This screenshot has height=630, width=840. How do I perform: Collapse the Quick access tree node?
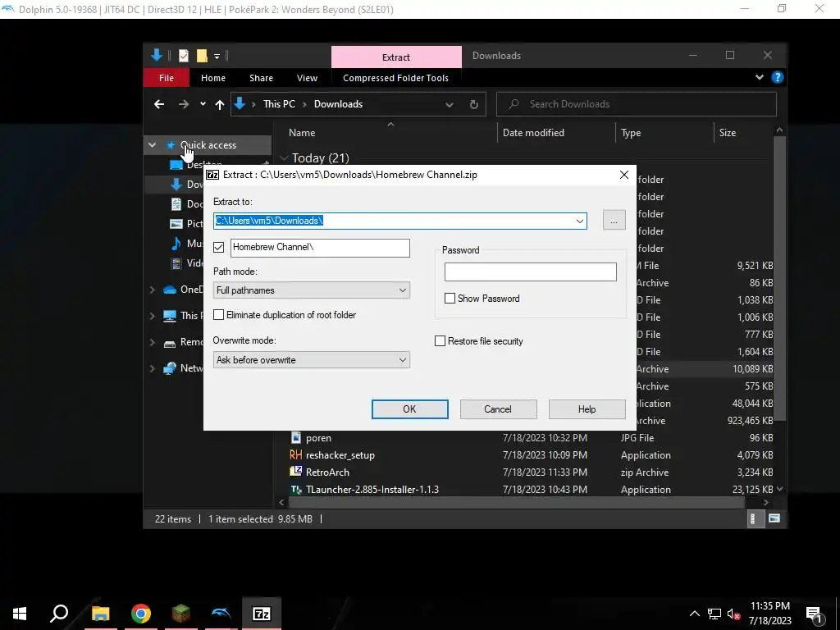coord(152,145)
